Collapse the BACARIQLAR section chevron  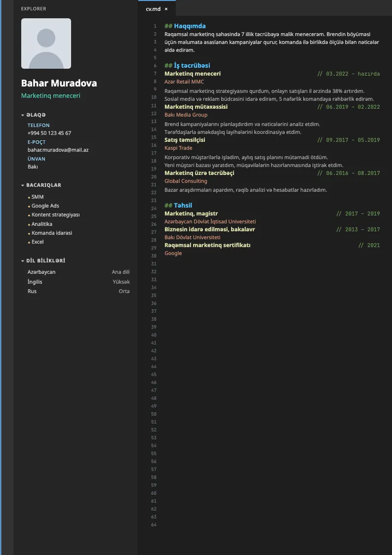[23, 185]
